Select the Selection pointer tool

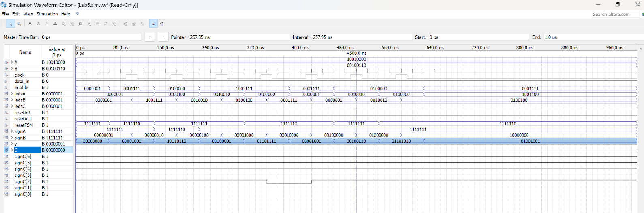coord(11,24)
